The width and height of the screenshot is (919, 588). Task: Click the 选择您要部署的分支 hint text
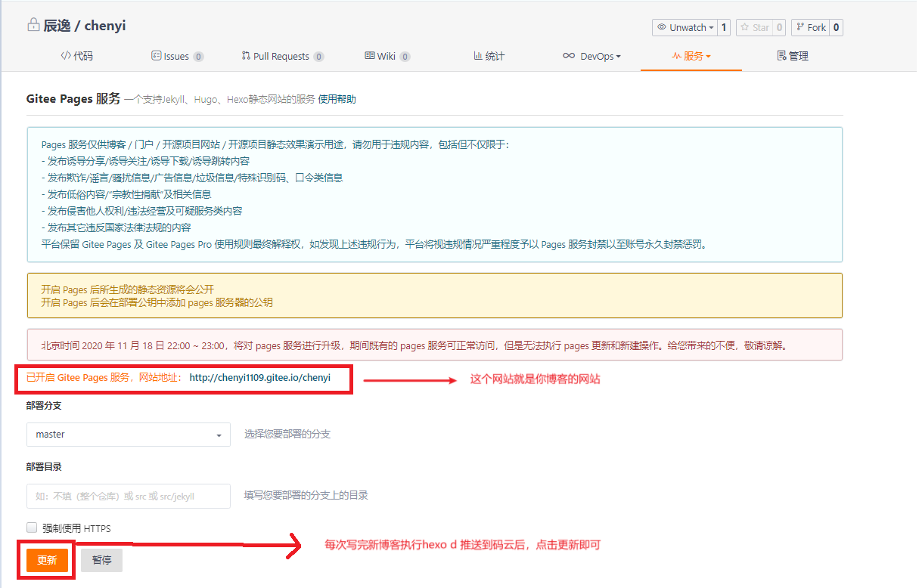pyautogui.click(x=287, y=434)
